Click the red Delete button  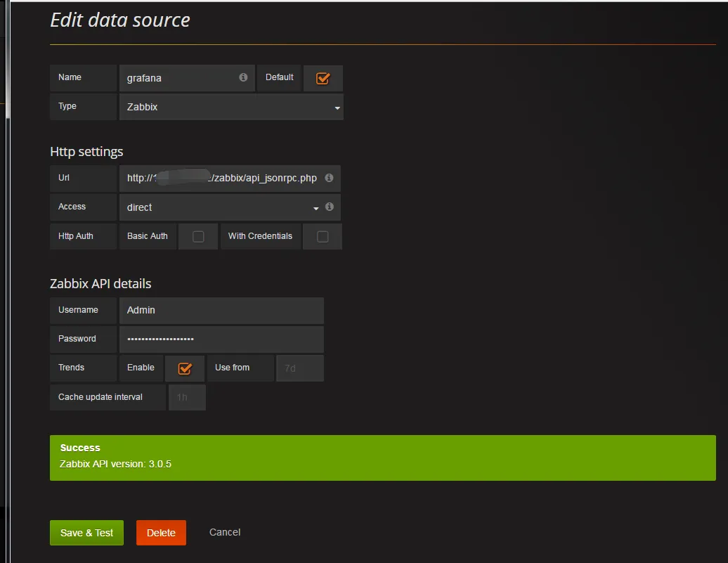(161, 533)
